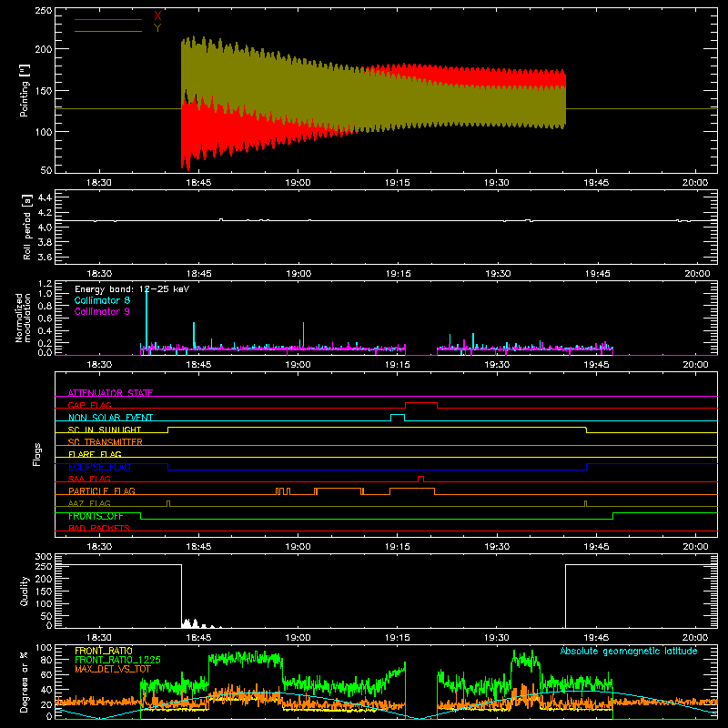Click the orange MAX_DET_VS_TOT legend label
This screenshot has width=728, height=728.
(113, 669)
